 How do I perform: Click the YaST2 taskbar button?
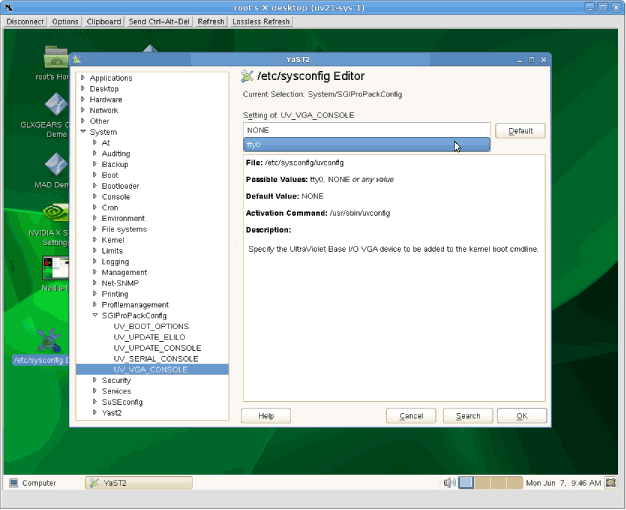139,483
